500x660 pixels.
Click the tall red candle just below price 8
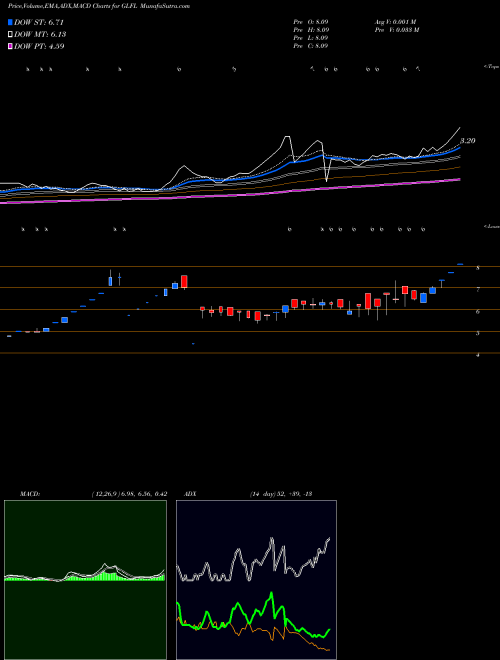click(x=184, y=282)
